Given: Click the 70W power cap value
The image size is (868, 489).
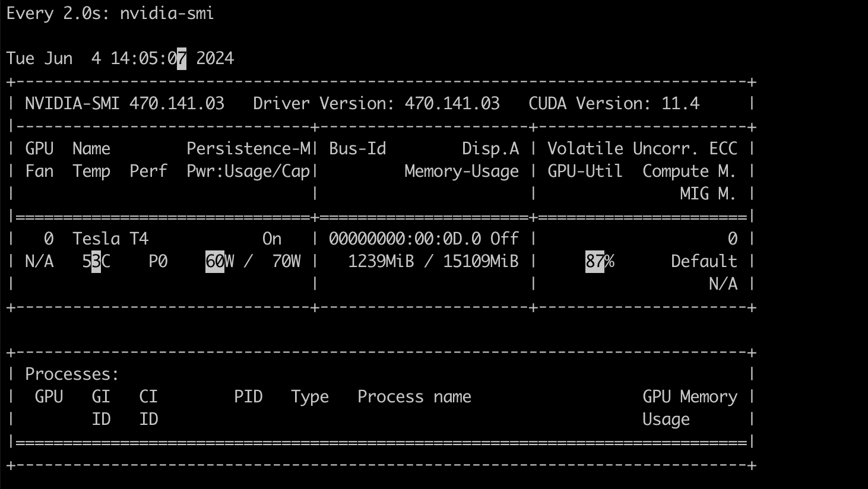Looking at the screenshot, I should tap(286, 261).
